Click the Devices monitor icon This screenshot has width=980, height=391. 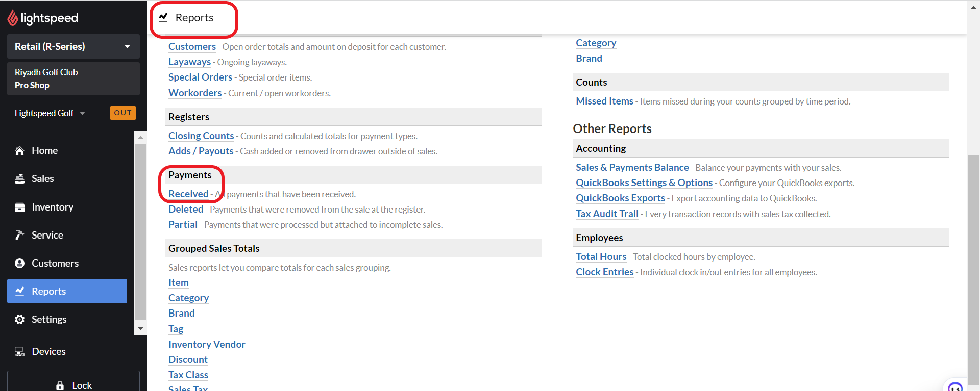tap(20, 351)
